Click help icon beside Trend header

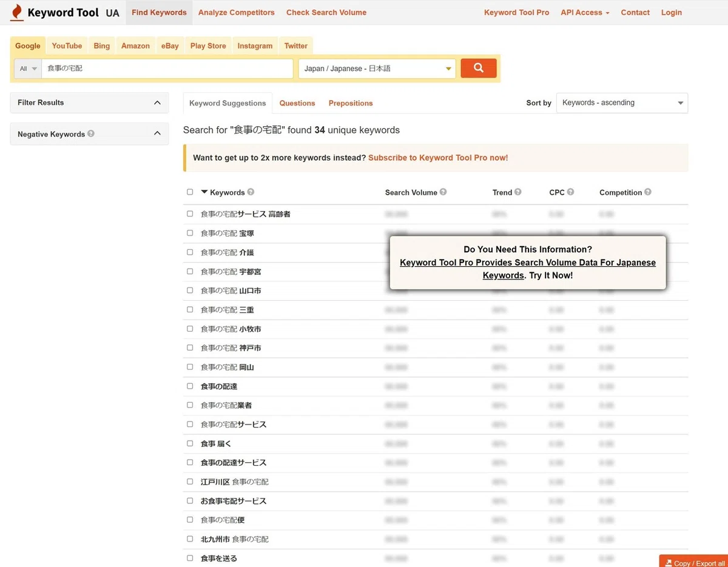tap(517, 192)
